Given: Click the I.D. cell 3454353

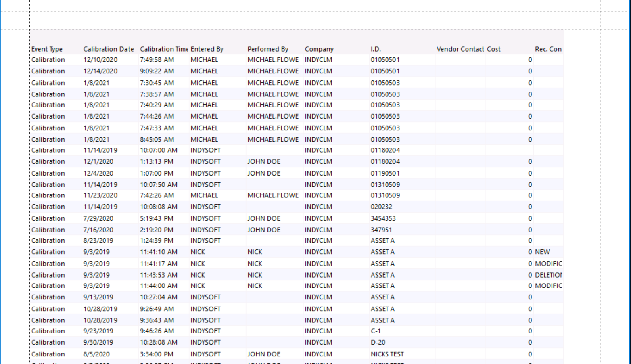Looking at the screenshot, I should tap(383, 219).
